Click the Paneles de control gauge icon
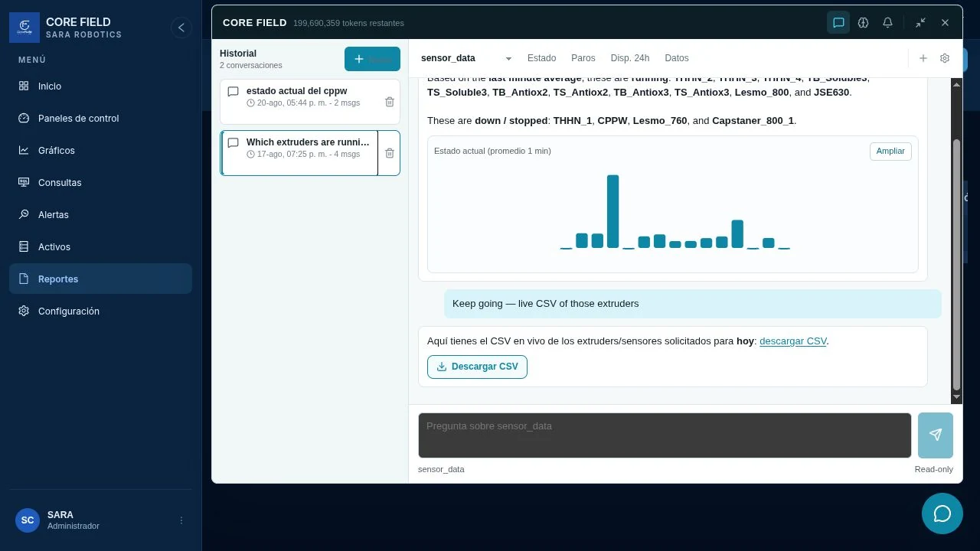This screenshot has height=551, width=980. 24,119
